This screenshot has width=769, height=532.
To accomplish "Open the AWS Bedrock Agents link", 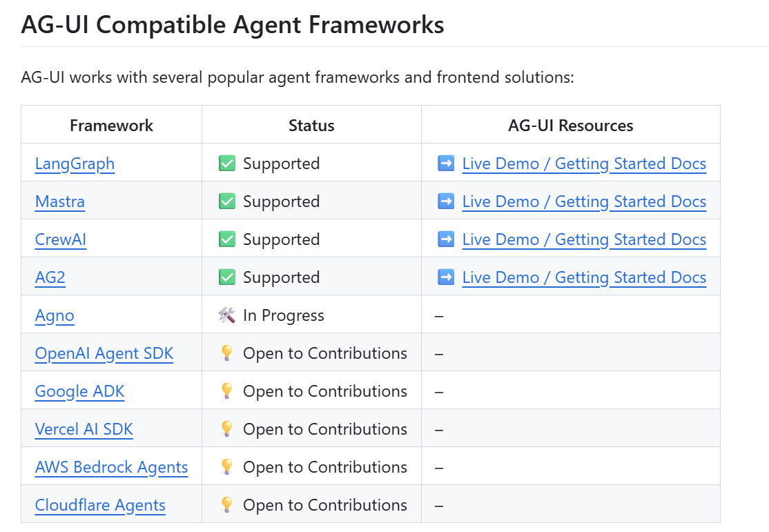I will (112, 467).
